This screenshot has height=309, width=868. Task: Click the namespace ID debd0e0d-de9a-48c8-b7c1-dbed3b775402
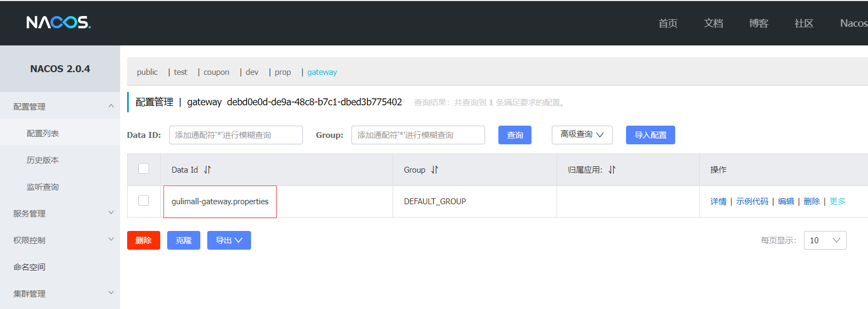[x=315, y=102]
